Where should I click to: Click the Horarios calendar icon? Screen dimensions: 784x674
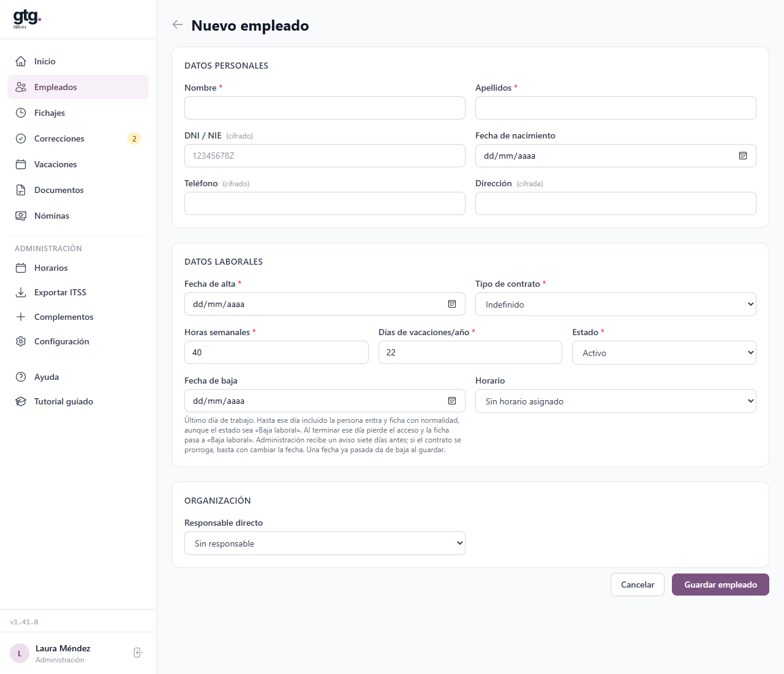pyautogui.click(x=21, y=268)
